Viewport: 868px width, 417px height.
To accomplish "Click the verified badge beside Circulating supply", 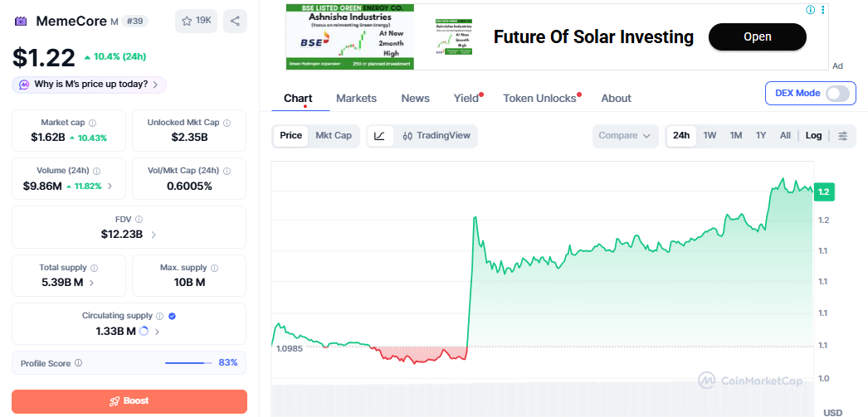I will tap(172, 317).
